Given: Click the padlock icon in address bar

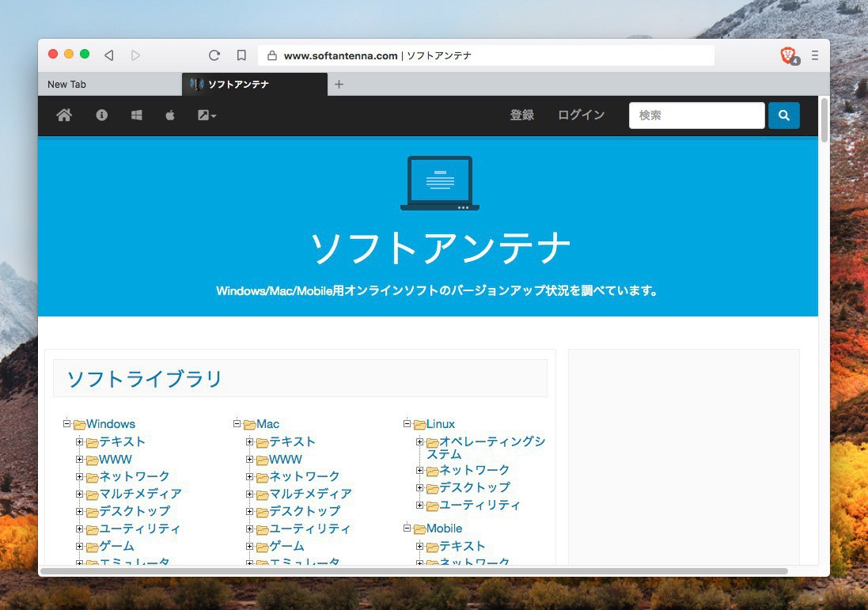Looking at the screenshot, I should [x=272, y=55].
